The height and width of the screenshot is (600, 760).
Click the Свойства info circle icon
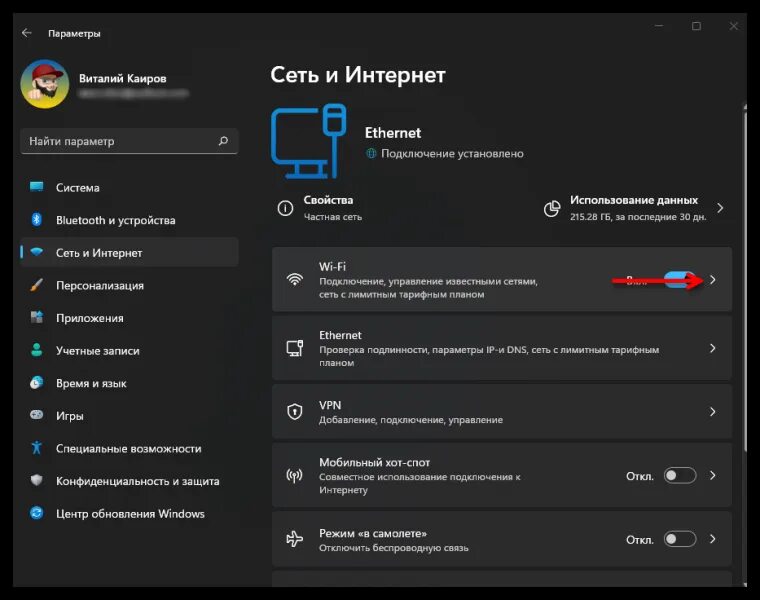pos(285,208)
